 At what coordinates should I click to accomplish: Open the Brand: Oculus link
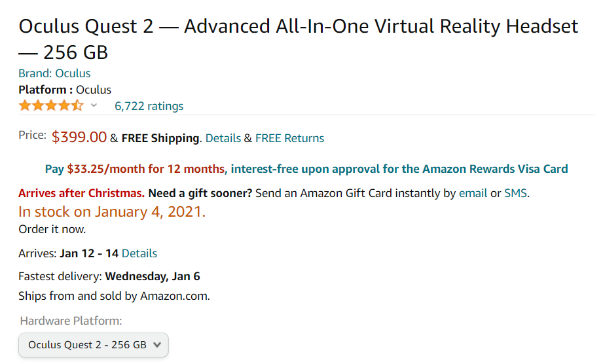tap(54, 73)
